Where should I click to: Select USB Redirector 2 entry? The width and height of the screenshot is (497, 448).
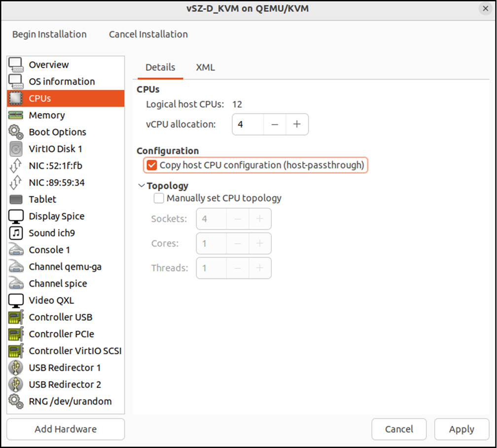[x=66, y=384]
